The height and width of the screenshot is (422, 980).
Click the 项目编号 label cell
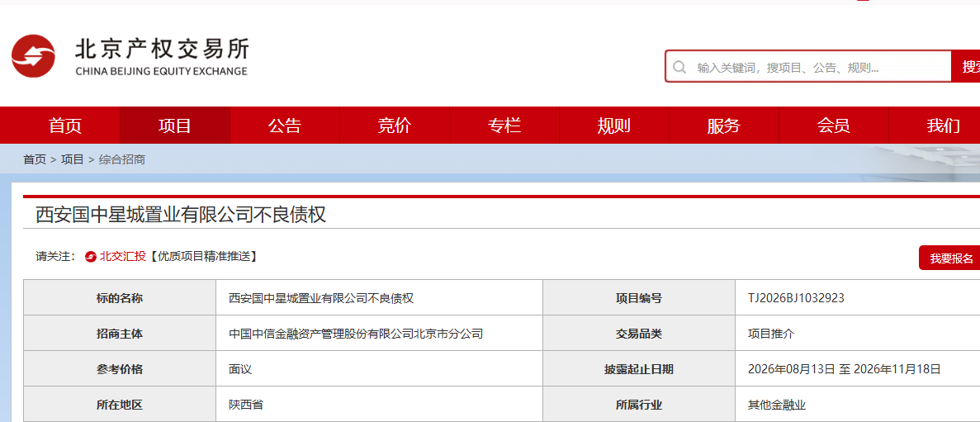[x=639, y=297]
